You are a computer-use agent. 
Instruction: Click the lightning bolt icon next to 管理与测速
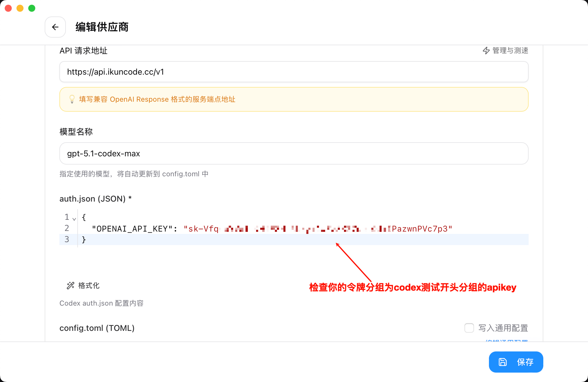pos(486,51)
